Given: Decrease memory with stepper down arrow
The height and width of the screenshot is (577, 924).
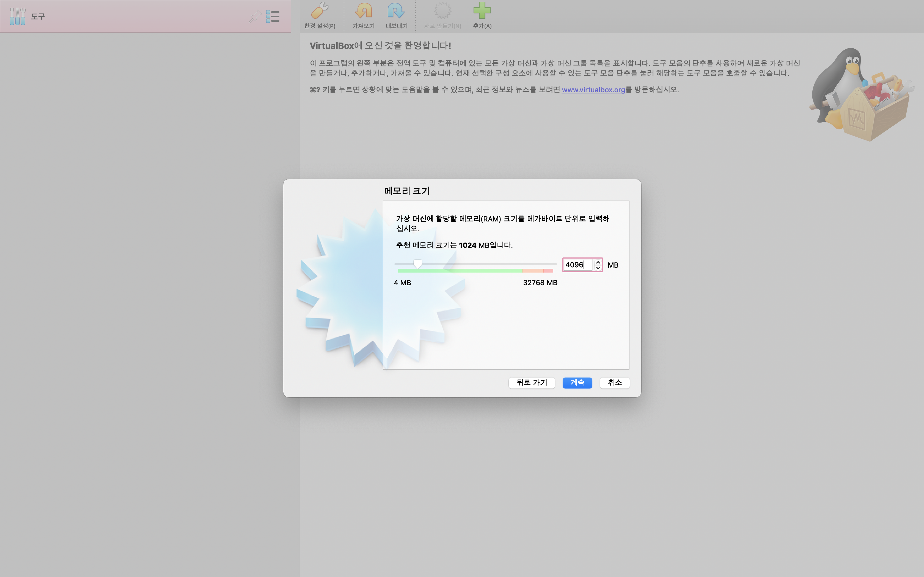Looking at the screenshot, I should click(598, 268).
